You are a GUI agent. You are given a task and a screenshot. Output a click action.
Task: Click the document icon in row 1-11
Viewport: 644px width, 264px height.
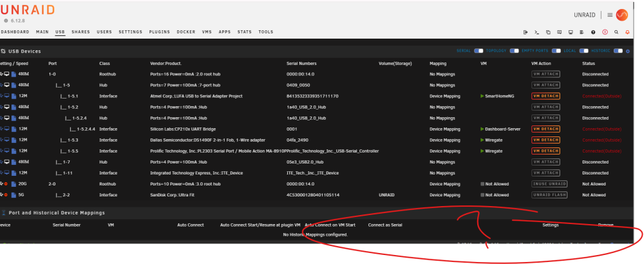tap(14, 173)
